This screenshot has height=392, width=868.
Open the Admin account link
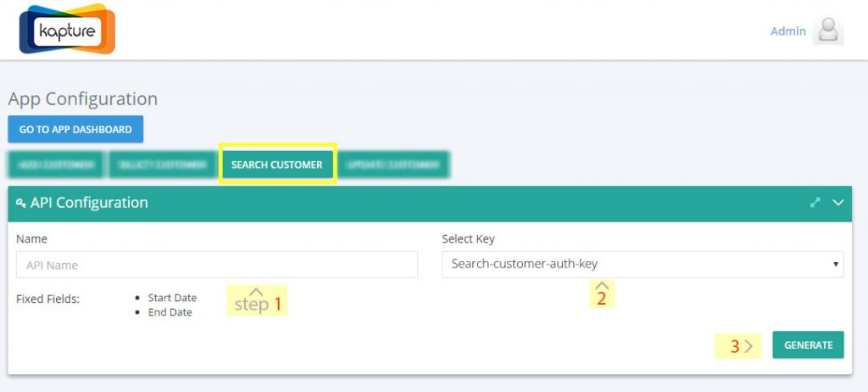tap(788, 31)
